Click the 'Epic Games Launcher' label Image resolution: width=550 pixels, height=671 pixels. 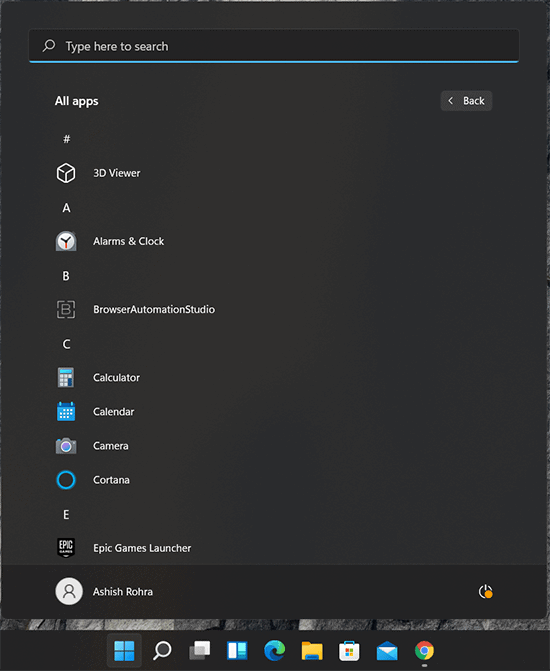tap(142, 548)
